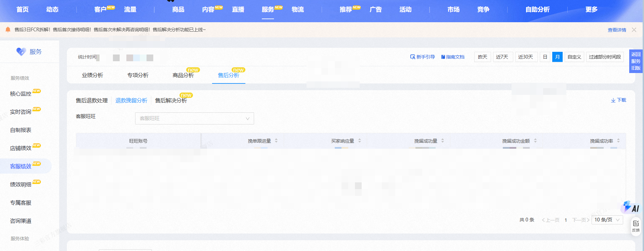The image size is (644, 251).
Task: Switch to 退款挽留分析 sub-tab
Action: click(131, 101)
